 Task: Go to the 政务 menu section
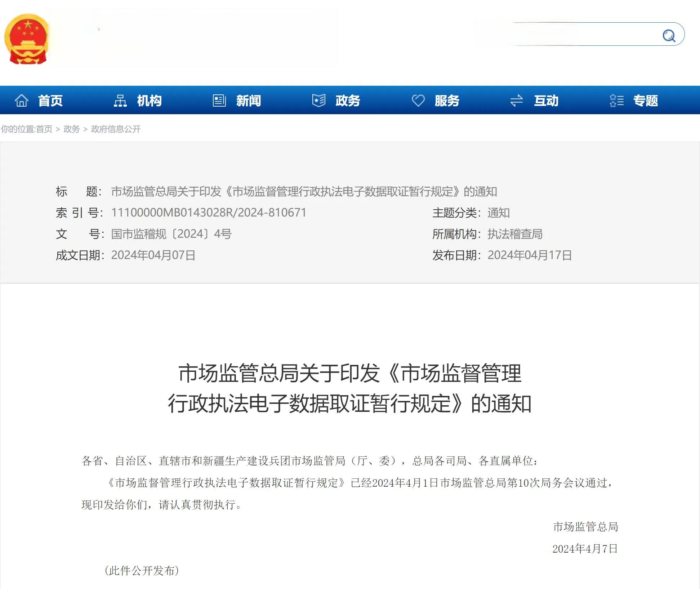(348, 101)
